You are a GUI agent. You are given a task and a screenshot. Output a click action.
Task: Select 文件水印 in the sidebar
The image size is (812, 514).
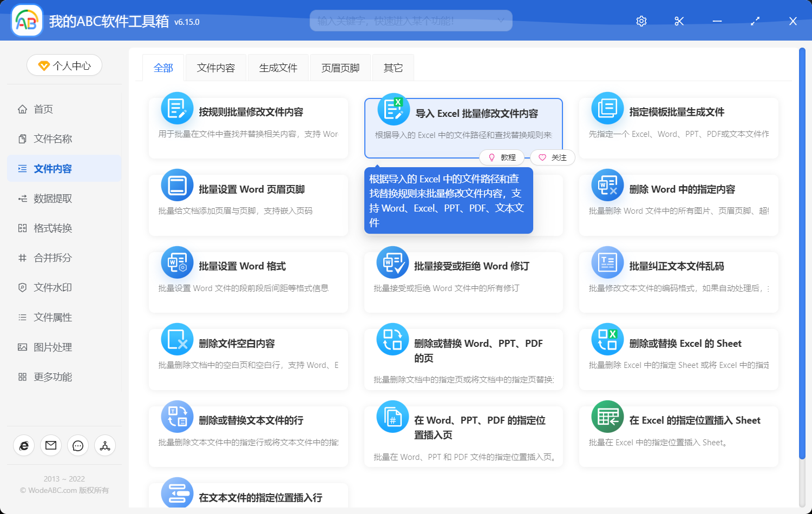[x=53, y=288]
